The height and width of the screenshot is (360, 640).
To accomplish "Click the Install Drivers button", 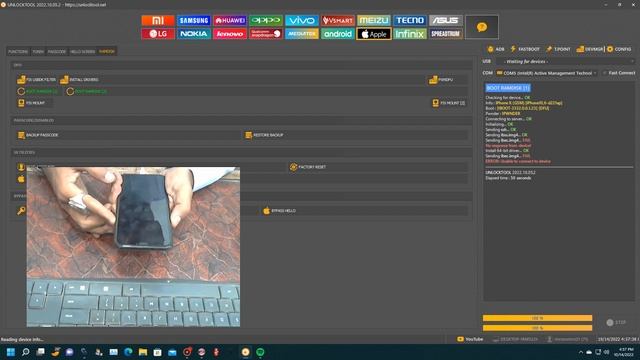I will (79, 80).
